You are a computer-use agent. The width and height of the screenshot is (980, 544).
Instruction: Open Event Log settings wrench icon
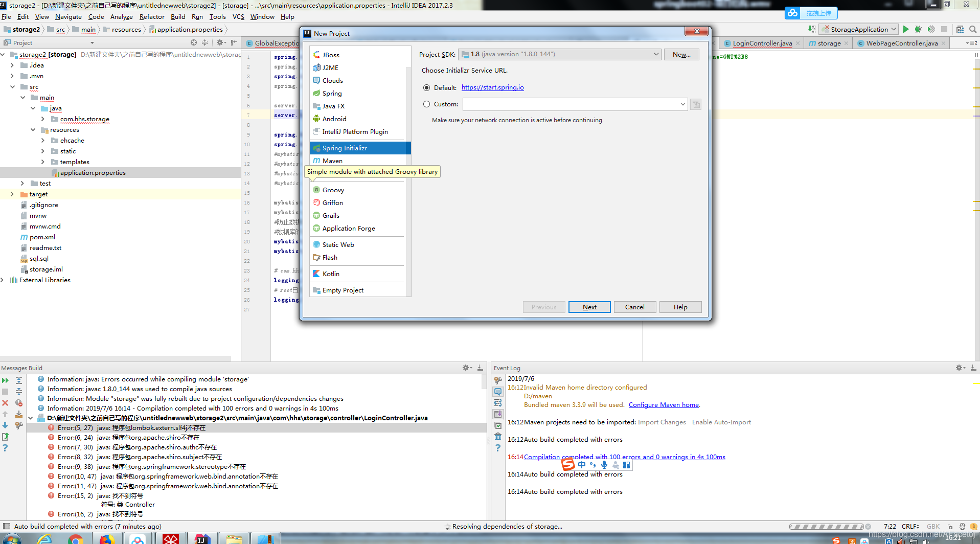coord(498,380)
